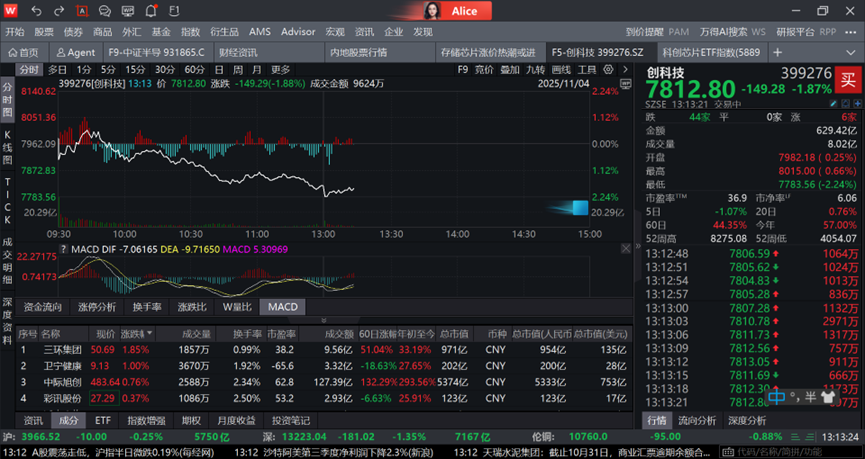Switch to the 资金流向 indicator tab
This screenshot has height=459, width=865.
(43, 307)
